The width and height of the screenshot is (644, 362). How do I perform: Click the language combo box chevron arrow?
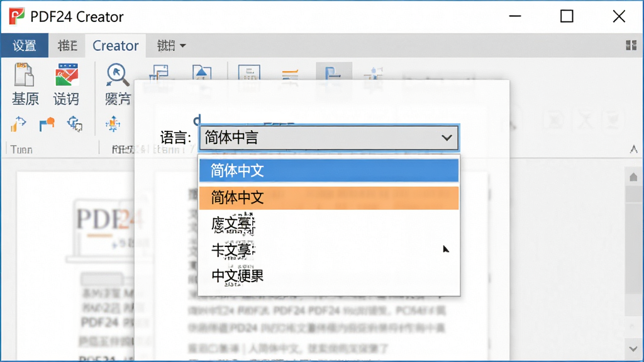click(x=447, y=138)
